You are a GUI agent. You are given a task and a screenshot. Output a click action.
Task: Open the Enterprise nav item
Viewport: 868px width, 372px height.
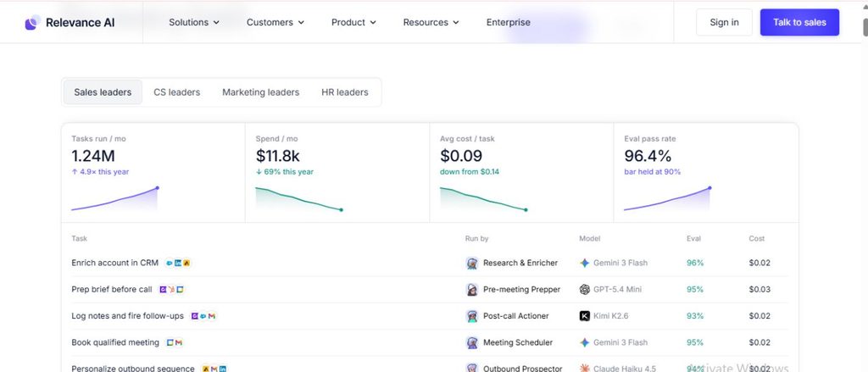tap(509, 22)
